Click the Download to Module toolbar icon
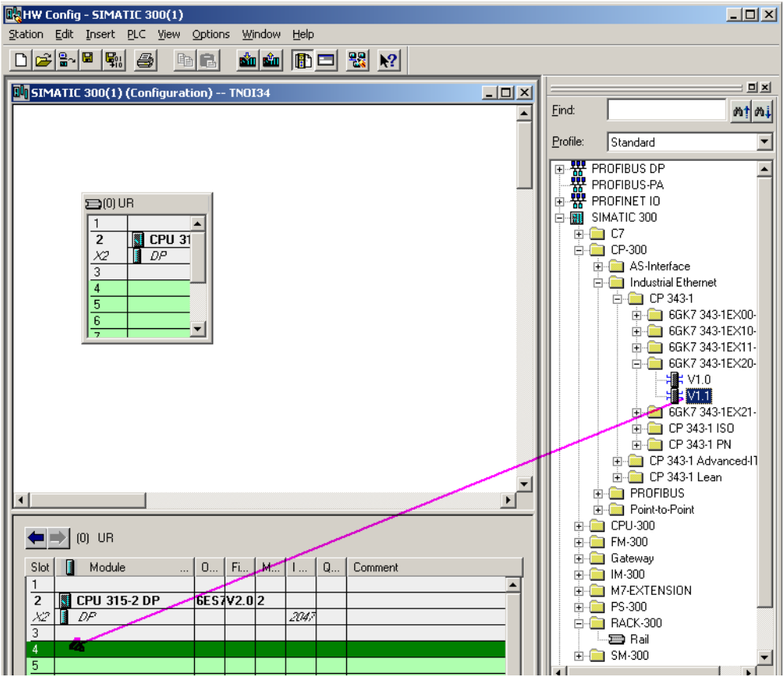 click(248, 60)
